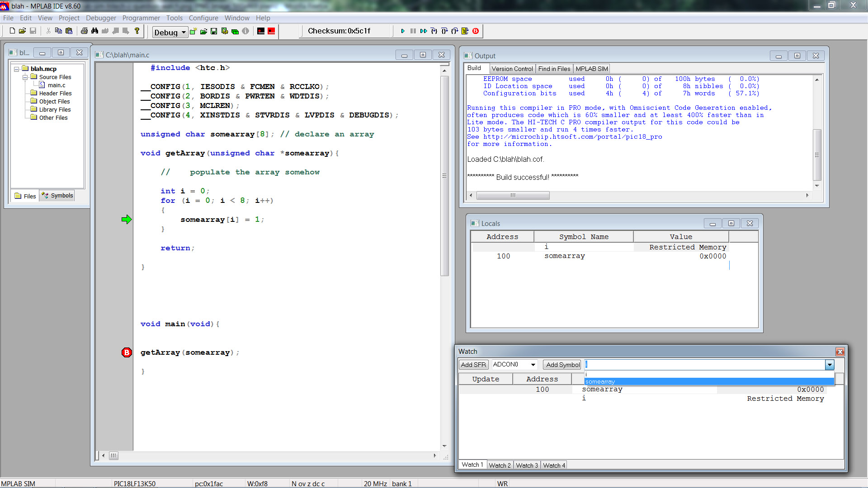Click the Update column header in Watch
This screenshot has height=488, width=868.
click(486, 379)
